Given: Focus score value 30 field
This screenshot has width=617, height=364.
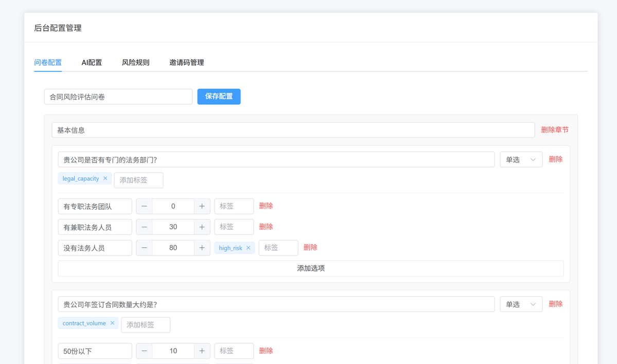Looking at the screenshot, I should pyautogui.click(x=173, y=227).
